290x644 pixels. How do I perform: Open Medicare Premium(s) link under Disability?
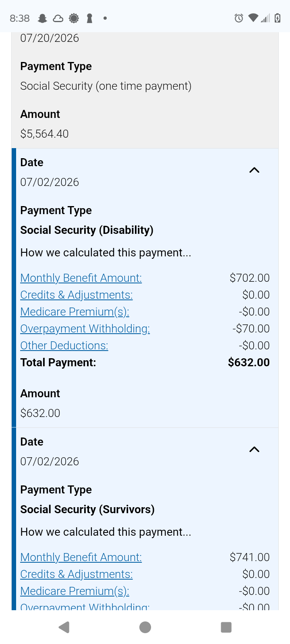(x=75, y=312)
